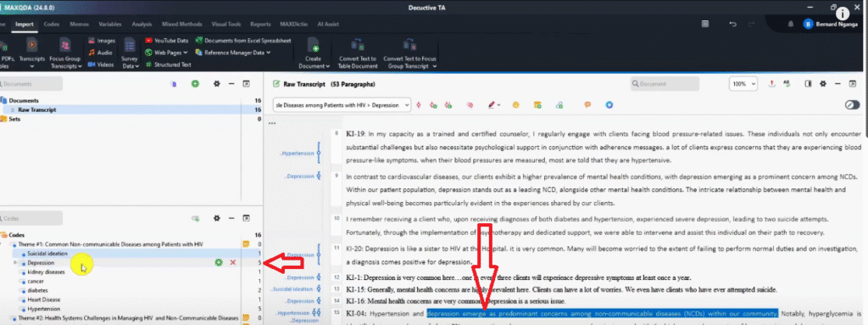Screen dimensions: 868x325
Task: Click the Codes root item
Action: point(17,235)
